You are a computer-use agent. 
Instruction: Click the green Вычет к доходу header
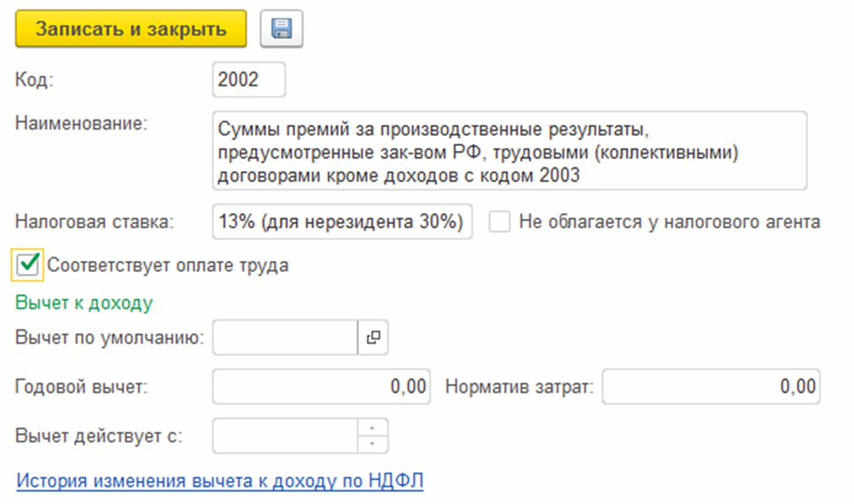84,303
